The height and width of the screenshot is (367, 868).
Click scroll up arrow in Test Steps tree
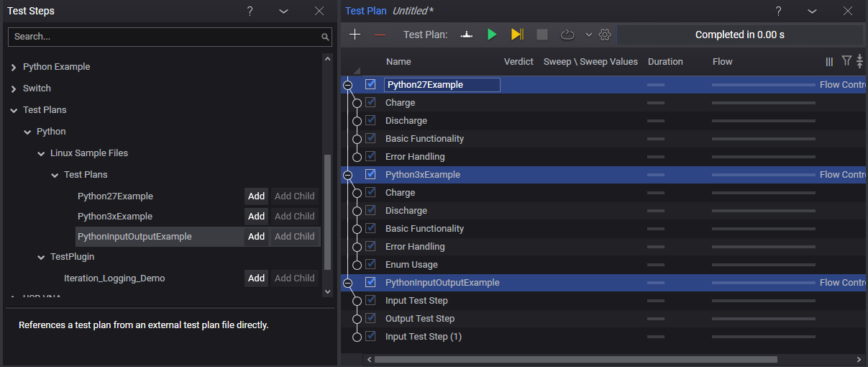[328, 59]
